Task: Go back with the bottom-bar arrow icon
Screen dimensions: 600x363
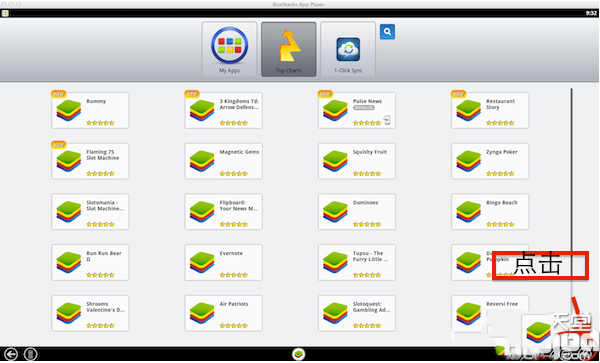Action: [10, 354]
